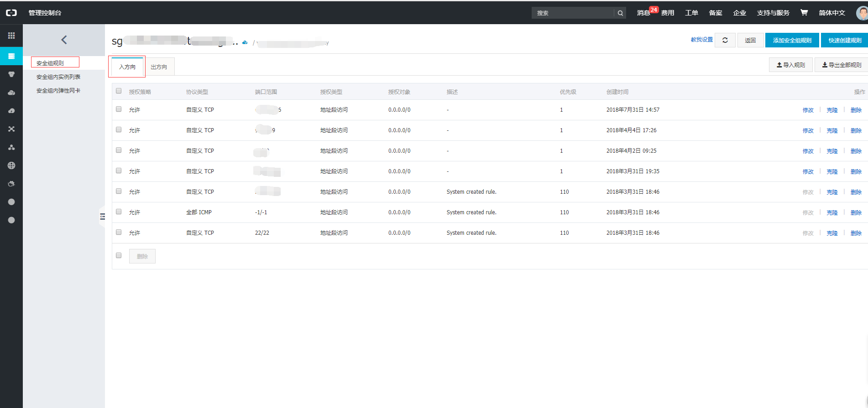Check the box for the 22/22 rule
868x408 pixels.
coord(119,232)
